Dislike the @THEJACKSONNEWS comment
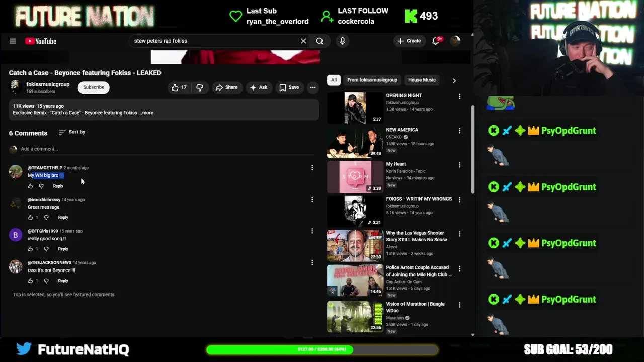This screenshot has height=362, width=644. (46, 281)
